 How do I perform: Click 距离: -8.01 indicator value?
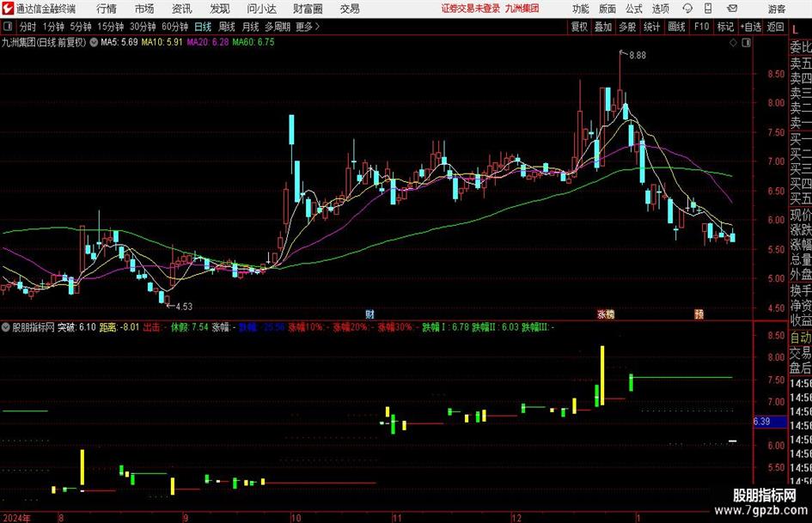point(119,327)
